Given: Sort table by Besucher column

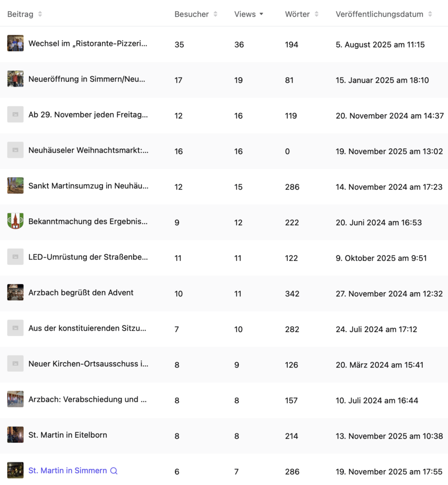Looking at the screenshot, I should tap(192, 14).
